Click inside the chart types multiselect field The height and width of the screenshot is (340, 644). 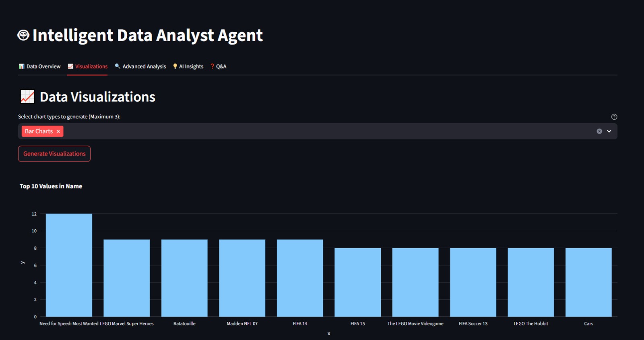pos(318,131)
